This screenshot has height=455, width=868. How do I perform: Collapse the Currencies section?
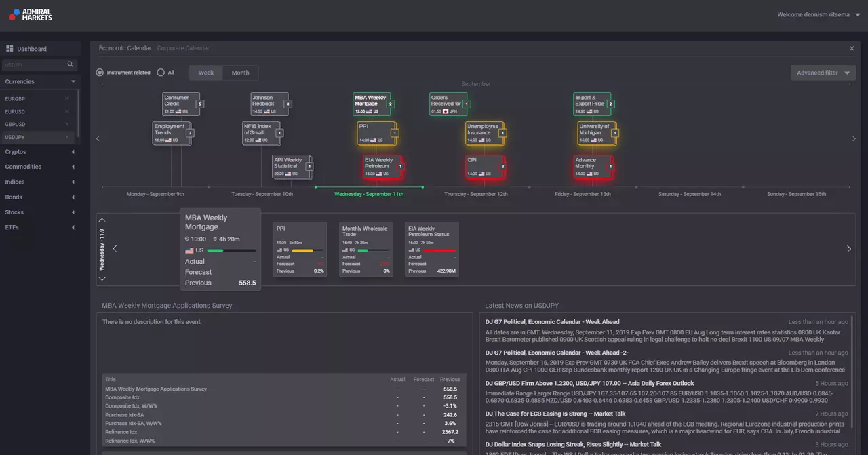[x=41, y=81]
